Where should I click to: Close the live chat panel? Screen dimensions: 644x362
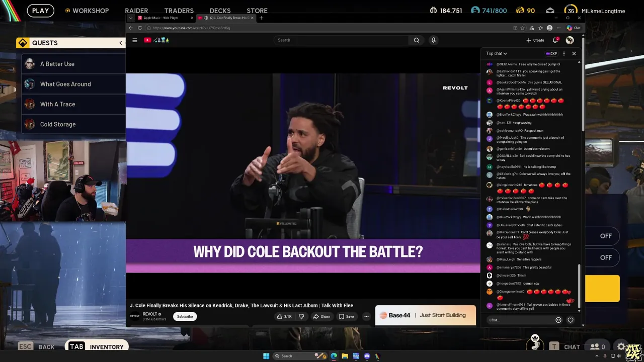574,53
